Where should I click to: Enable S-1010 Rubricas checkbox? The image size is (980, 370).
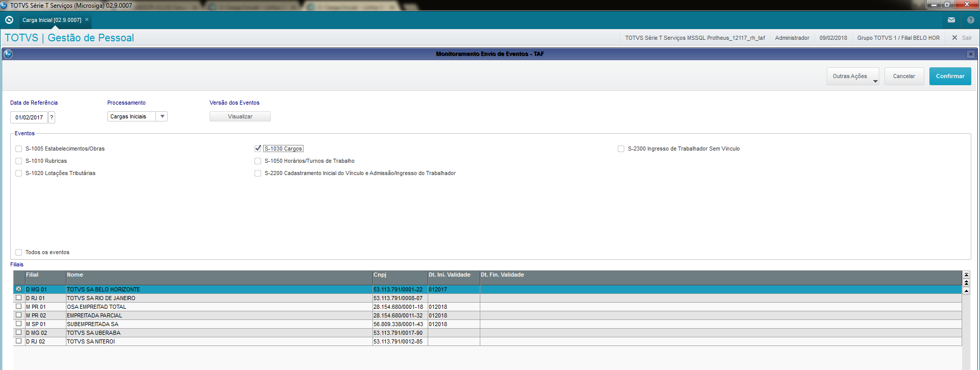19,161
